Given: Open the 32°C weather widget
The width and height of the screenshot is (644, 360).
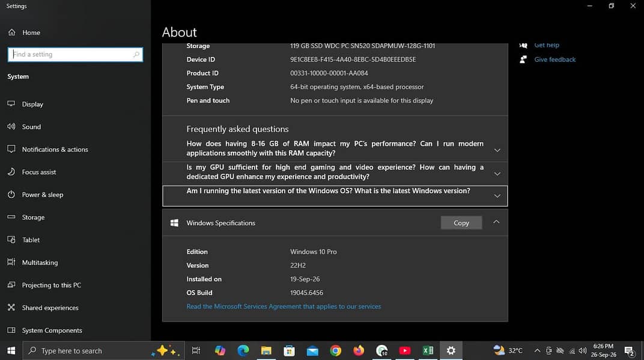Looking at the screenshot, I should click(508, 350).
